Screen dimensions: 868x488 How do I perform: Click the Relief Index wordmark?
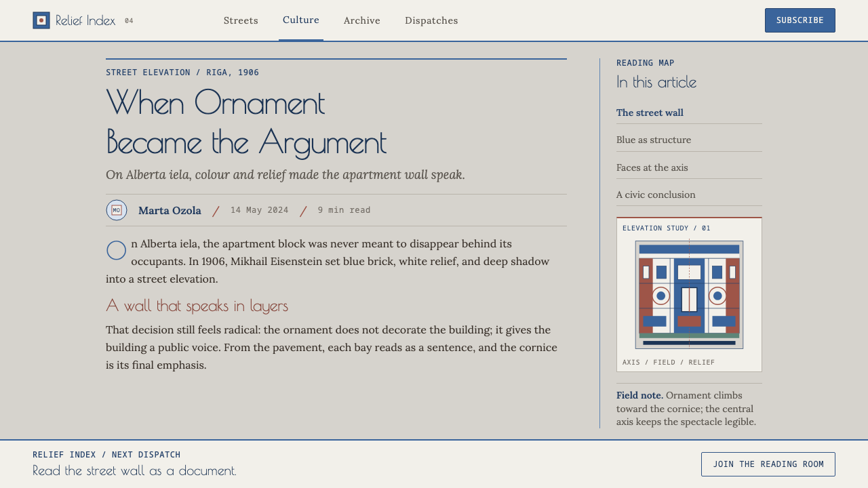coord(85,20)
